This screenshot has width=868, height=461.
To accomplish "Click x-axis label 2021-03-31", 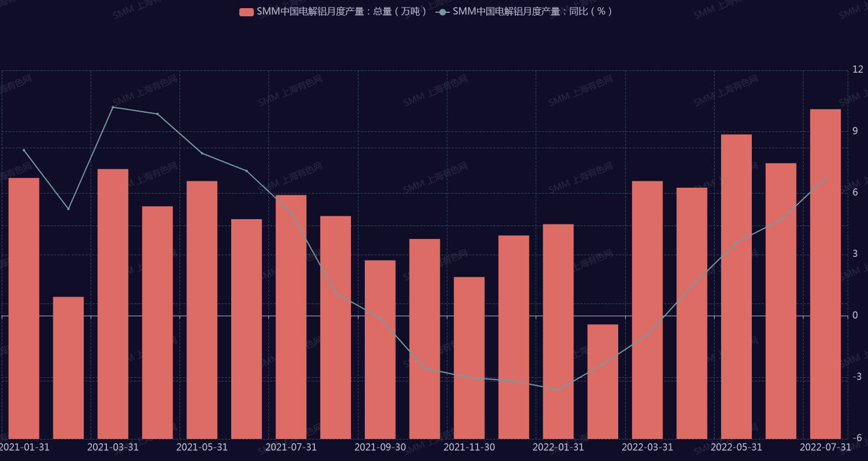I will point(113,447).
